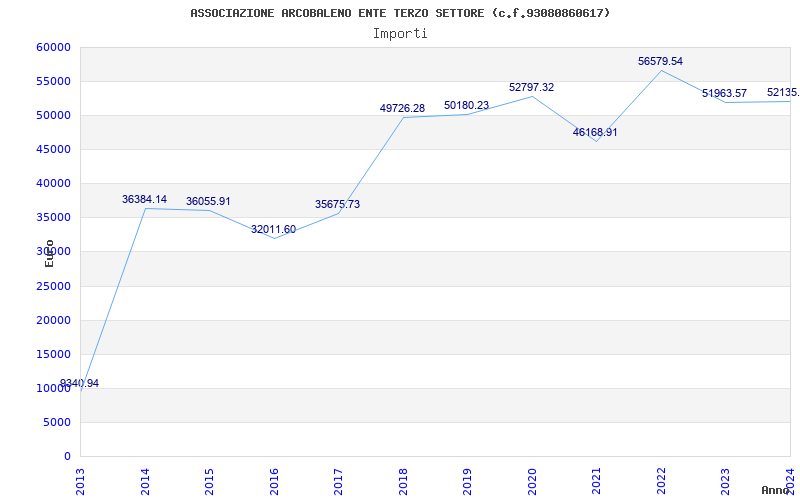Select the 35675.73 data label
Screen dimensions: 800x500
[x=337, y=205]
